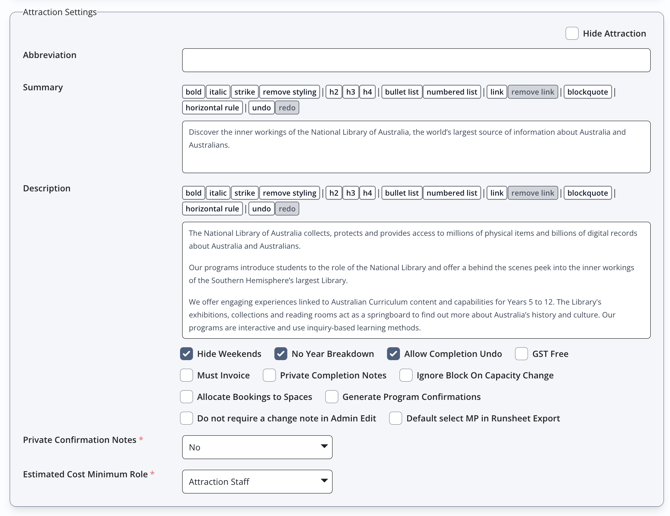Screen dimensions: 670x516
Task: Click undo in Description toolbar
Action: [261, 209]
